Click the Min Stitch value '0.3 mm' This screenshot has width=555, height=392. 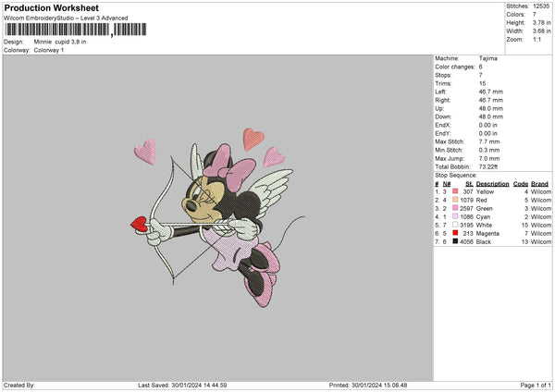[489, 150]
